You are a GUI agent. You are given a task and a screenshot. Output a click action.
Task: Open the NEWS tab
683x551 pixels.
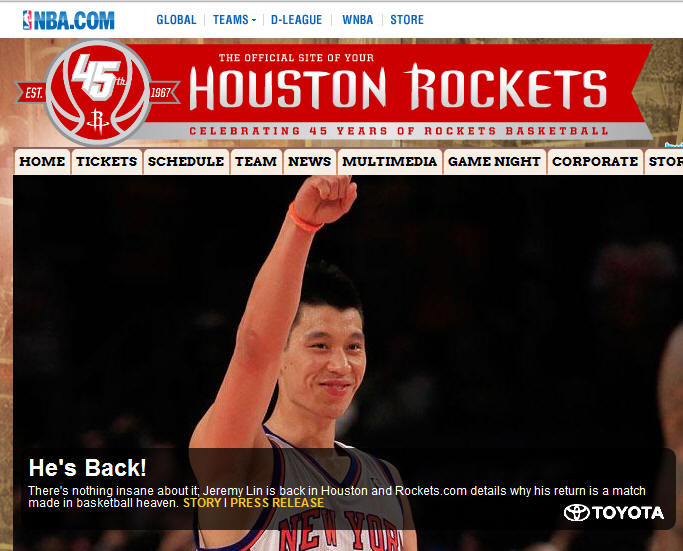[310, 162]
